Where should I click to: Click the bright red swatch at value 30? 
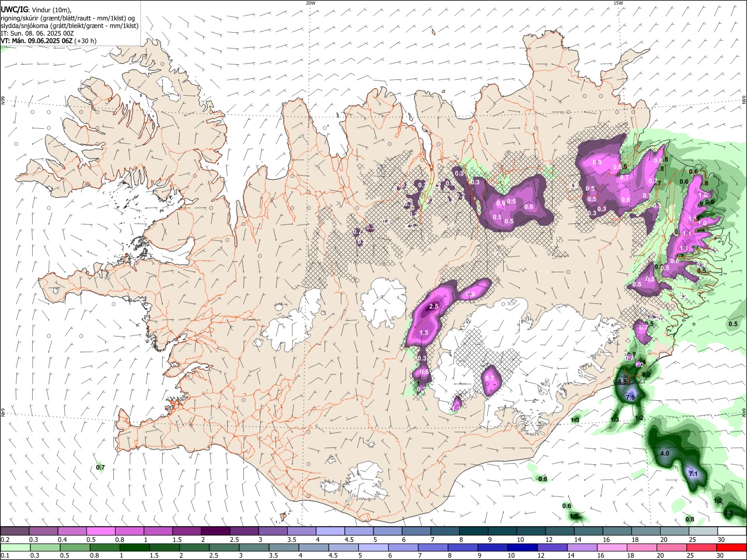[732, 547]
